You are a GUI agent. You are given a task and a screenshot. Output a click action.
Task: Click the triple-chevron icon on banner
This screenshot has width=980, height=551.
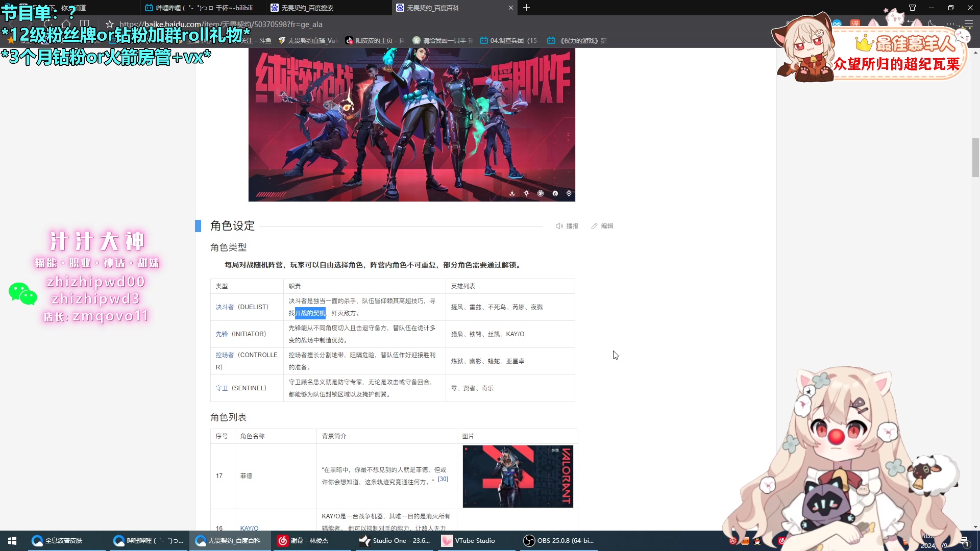click(569, 193)
